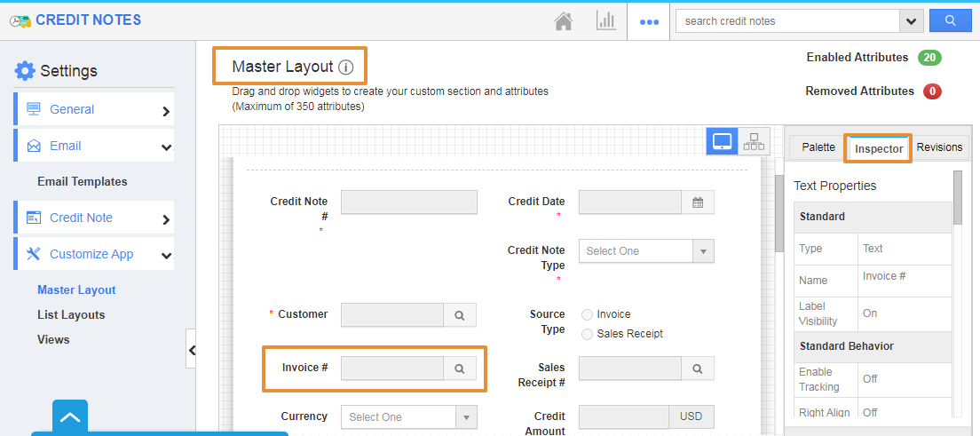Collapse the Email section chevron
Image resolution: width=980 pixels, height=436 pixels.
(x=166, y=147)
